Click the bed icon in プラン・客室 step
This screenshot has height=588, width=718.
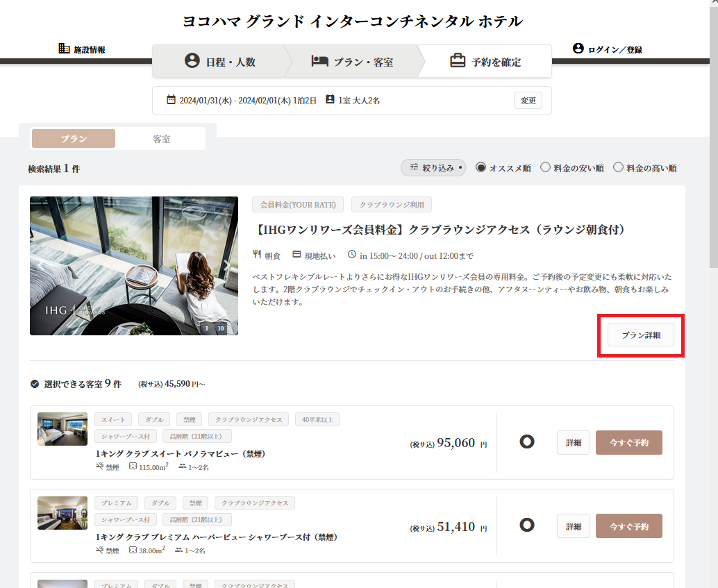point(319,60)
